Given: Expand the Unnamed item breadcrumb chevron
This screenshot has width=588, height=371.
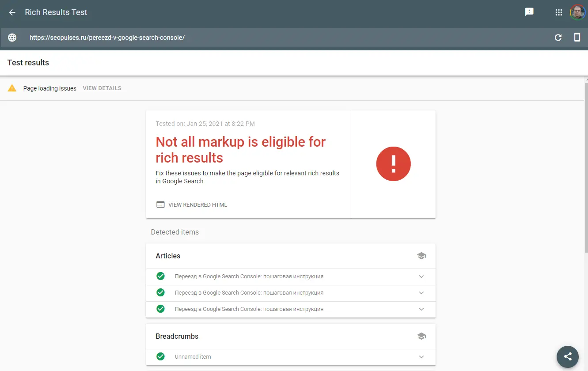Looking at the screenshot, I should point(421,357).
